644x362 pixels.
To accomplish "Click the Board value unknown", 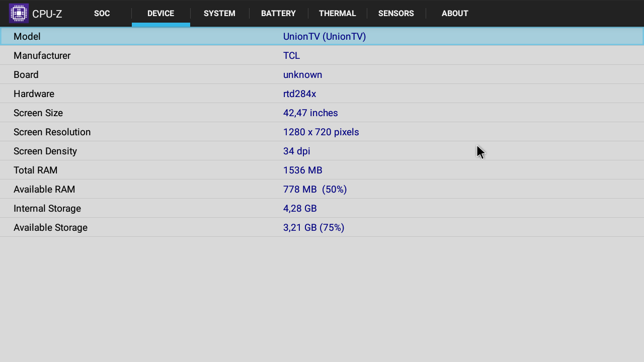I will pyautogui.click(x=302, y=75).
